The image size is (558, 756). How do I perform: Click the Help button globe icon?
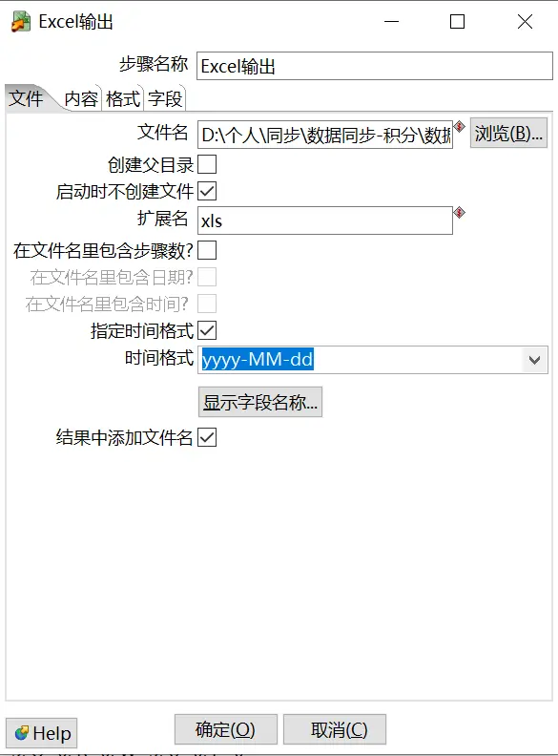coord(22,733)
